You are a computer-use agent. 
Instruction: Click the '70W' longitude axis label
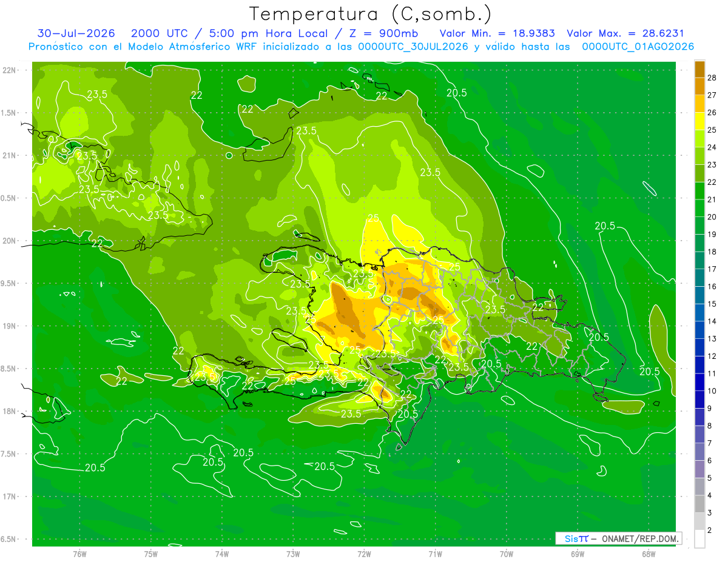click(x=507, y=554)
